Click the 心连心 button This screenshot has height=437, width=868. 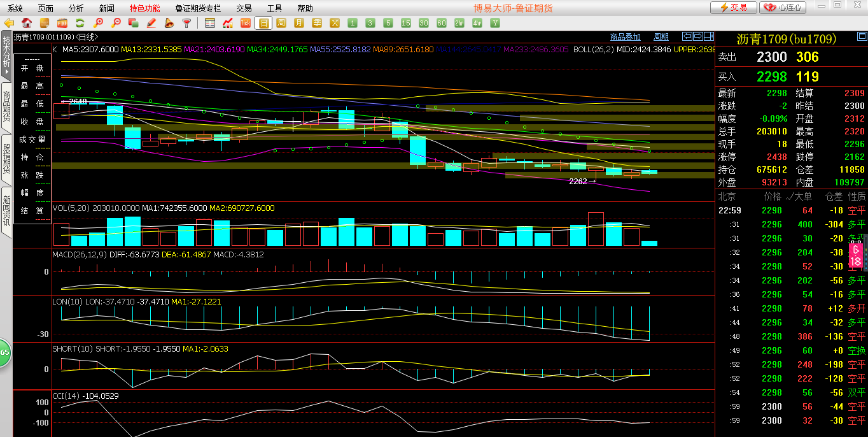point(783,8)
